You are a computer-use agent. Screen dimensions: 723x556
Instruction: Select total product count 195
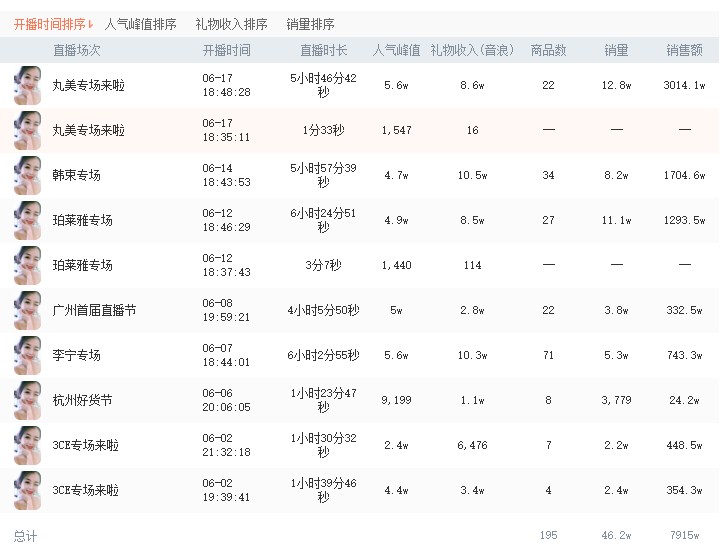point(548,535)
